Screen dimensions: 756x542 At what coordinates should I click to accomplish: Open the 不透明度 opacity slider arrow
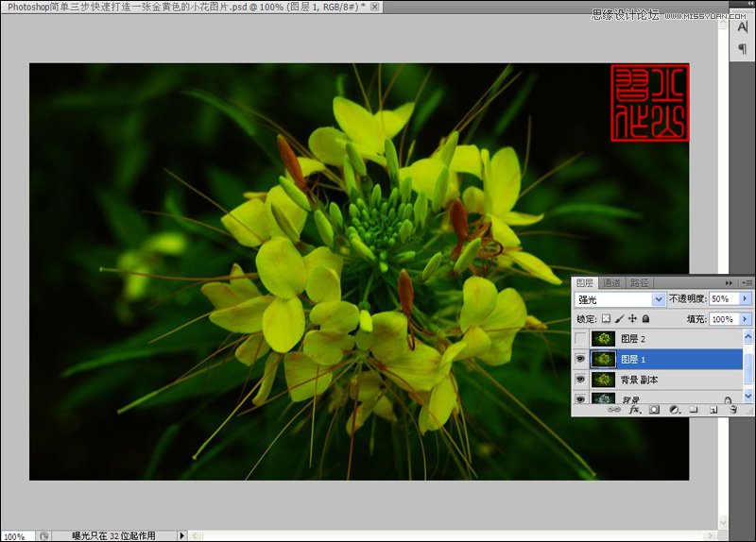coord(745,299)
